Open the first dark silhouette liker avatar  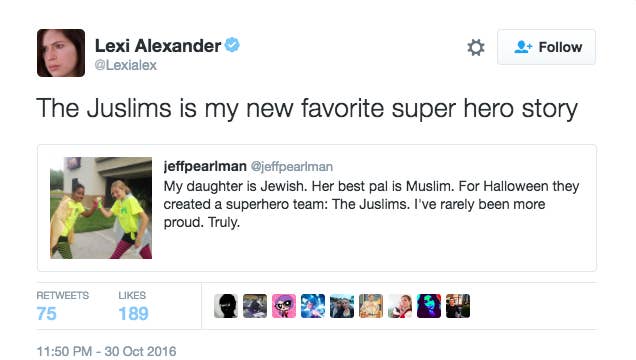(x=226, y=306)
